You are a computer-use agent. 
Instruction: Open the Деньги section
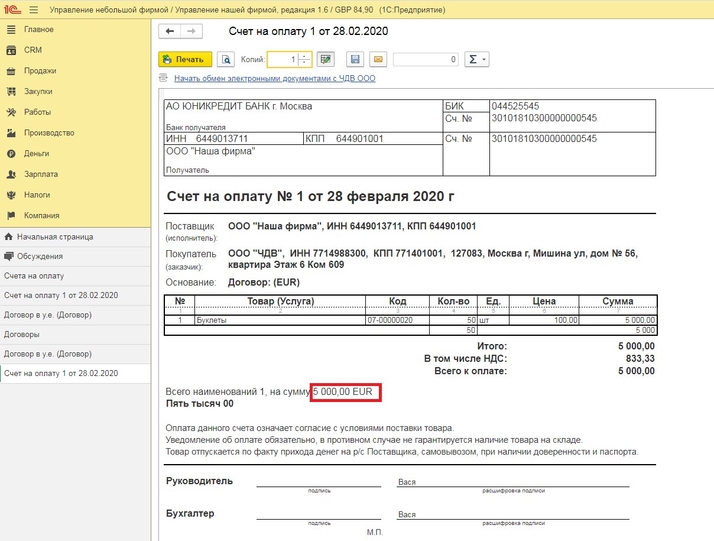tap(37, 154)
